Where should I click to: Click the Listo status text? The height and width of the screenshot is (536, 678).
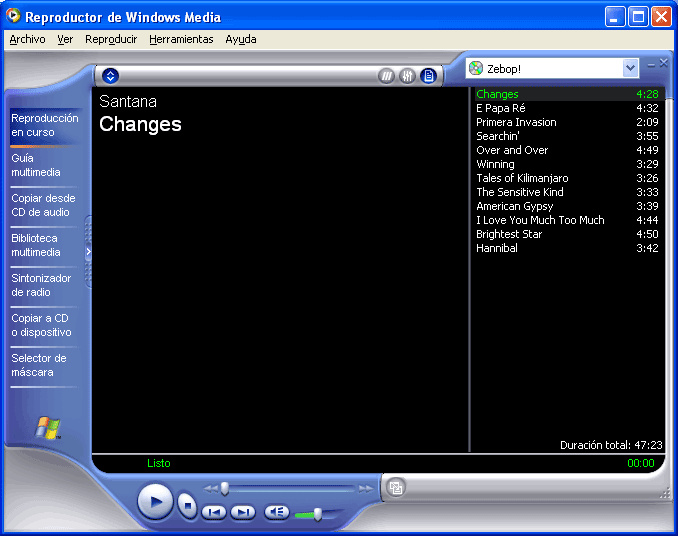point(159,463)
